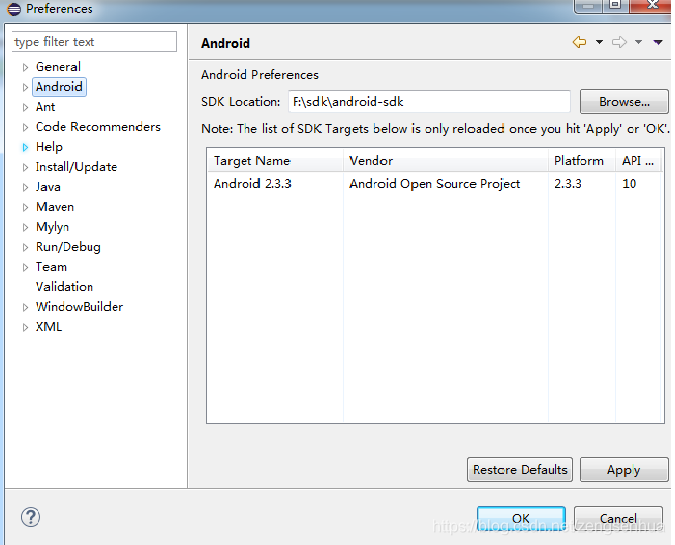The height and width of the screenshot is (545, 675).
Task: Confirm with the OK button
Action: (521, 518)
